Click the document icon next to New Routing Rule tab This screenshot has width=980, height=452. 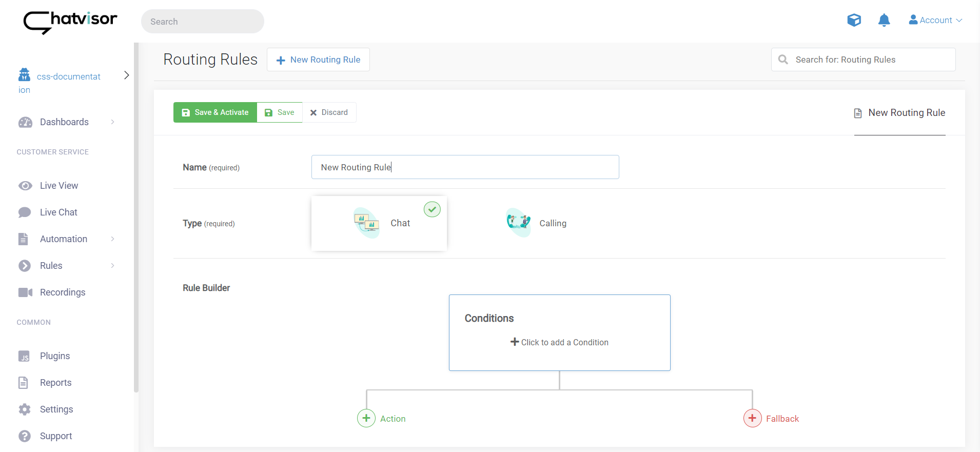pyautogui.click(x=858, y=113)
